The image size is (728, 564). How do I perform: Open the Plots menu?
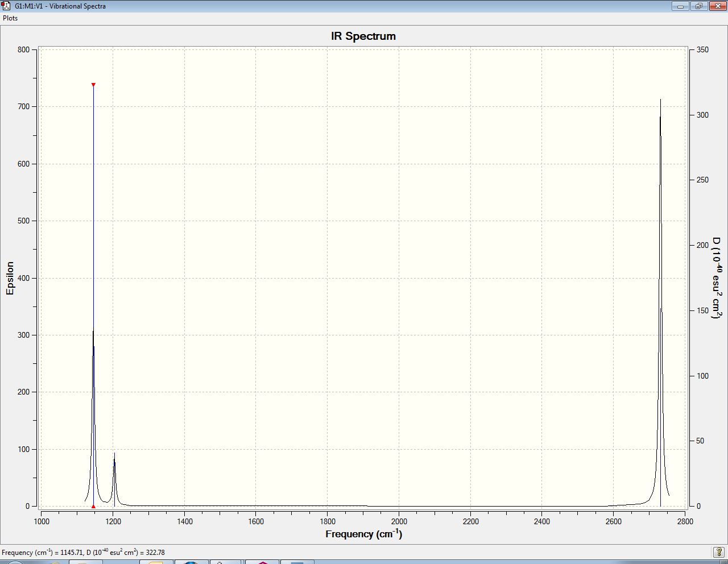(10, 18)
